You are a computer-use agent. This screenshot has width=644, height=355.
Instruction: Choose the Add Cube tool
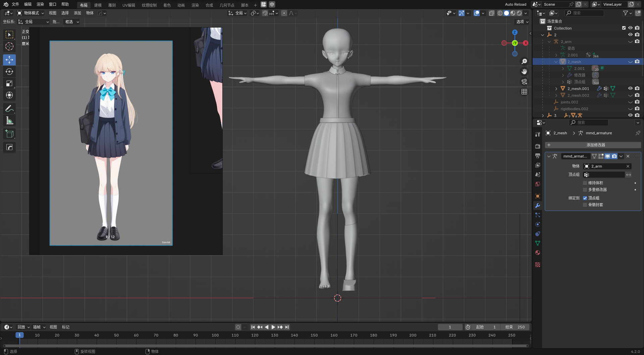coord(9,134)
